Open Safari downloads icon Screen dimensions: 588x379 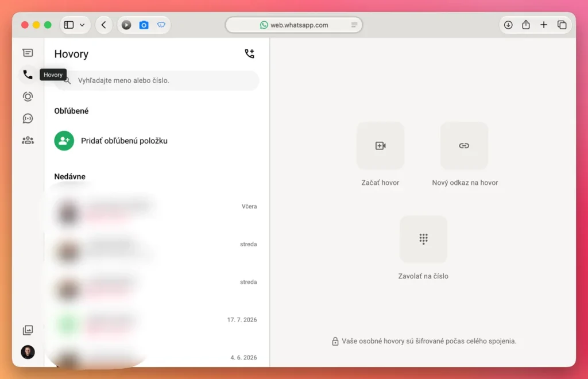point(508,25)
